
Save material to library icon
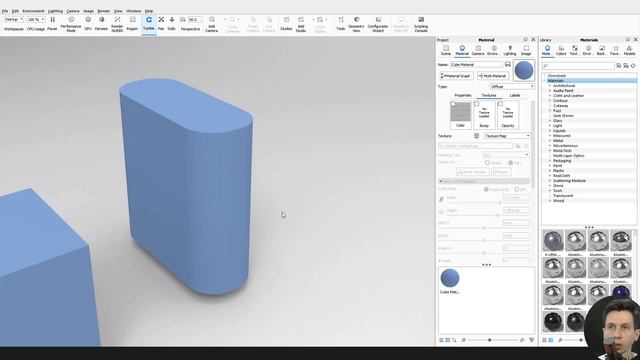(x=507, y=64)
